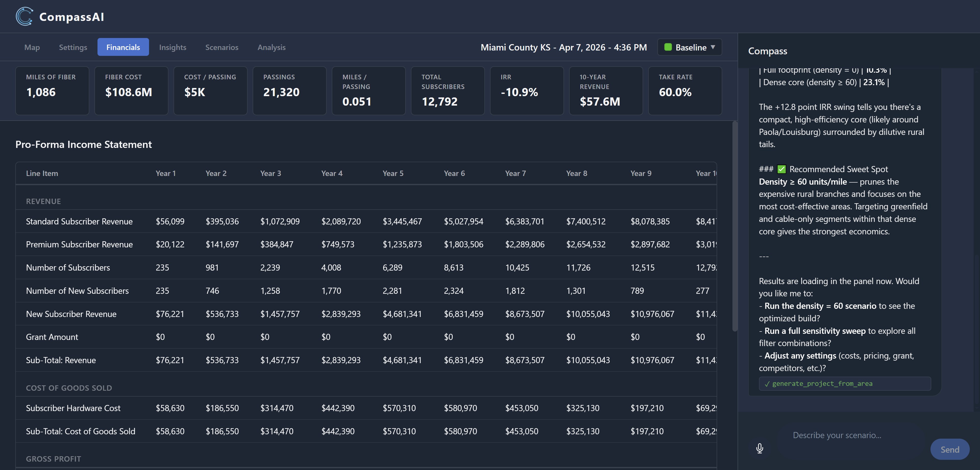Click the 'REVENUE' section label

(43, 201)
